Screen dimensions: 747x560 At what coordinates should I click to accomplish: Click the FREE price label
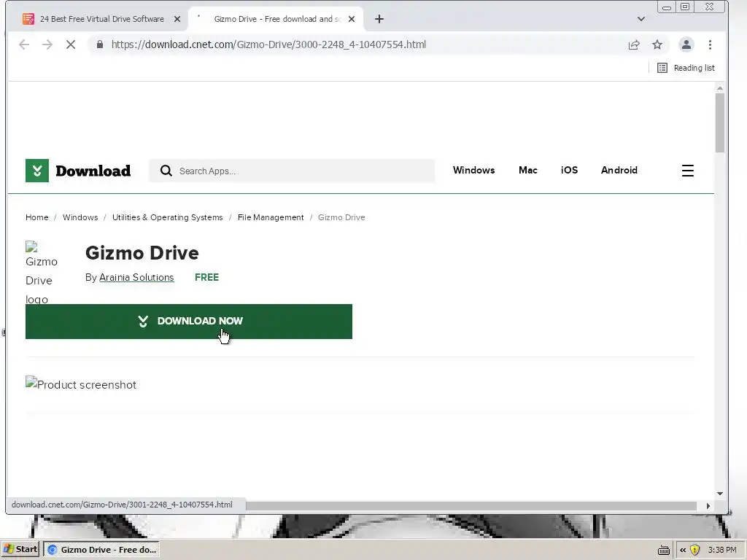pyautogui.click(x=206, y=277)
